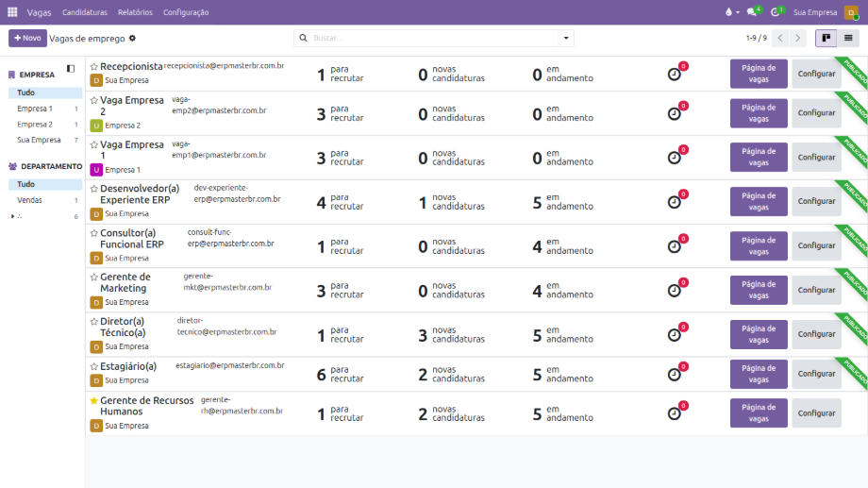The width and height of the screenshot is (868, 488).
Task: Favorite the Recepcionista job with star
Action: tap(93, 67)
